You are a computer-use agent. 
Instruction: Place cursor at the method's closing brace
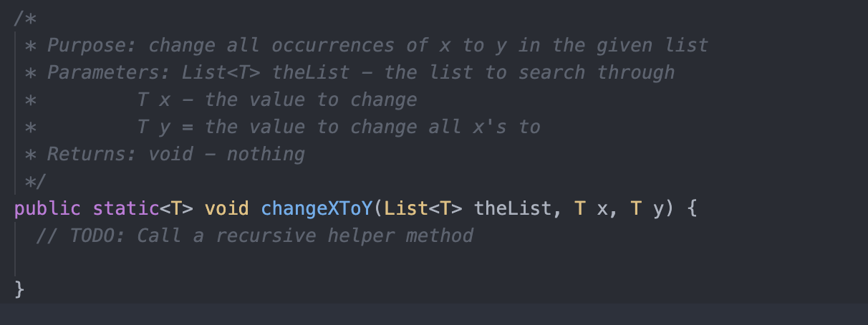[19, 290]
